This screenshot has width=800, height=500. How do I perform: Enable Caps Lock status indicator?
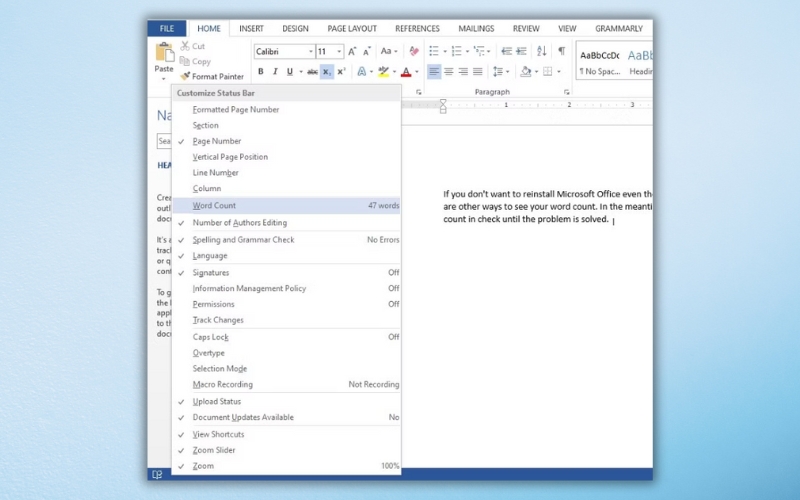pyautogui.click(x=286, y=337)
